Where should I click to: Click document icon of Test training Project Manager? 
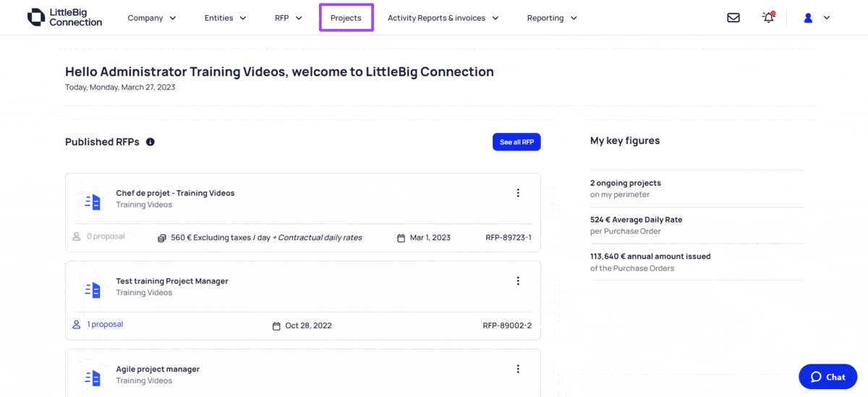click(93, 291)
